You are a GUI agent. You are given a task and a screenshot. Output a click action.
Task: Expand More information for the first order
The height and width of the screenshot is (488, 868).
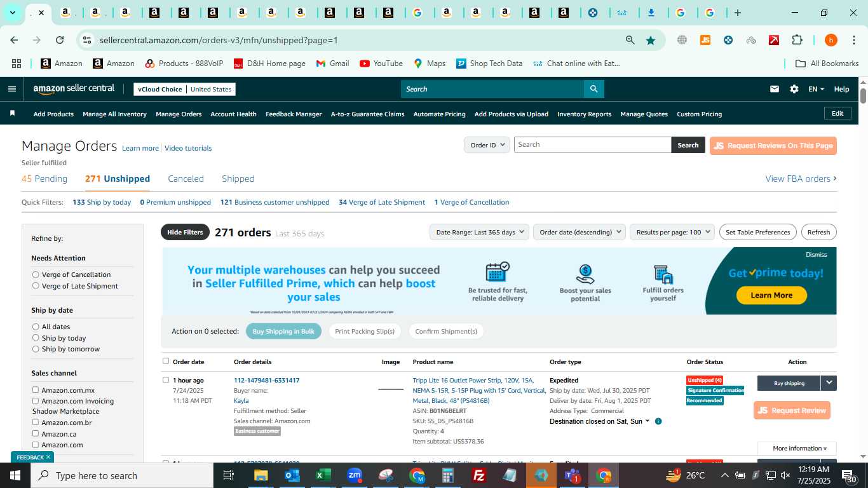point(797,449)
